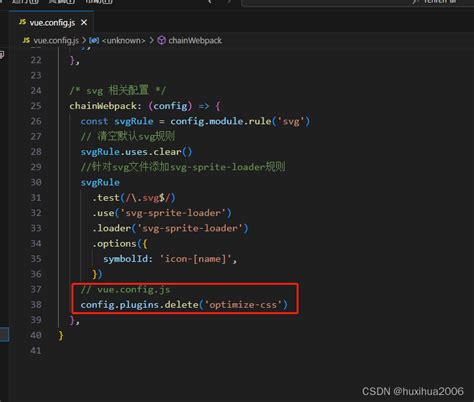
Task: Click line number 35 in the gutter
Action: (x=36, y=259)
